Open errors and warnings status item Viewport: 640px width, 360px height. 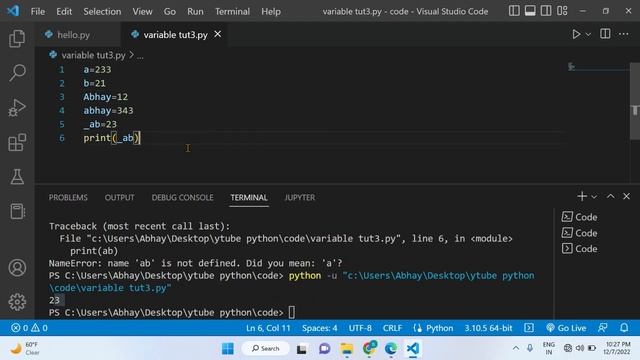coord(29,328)
